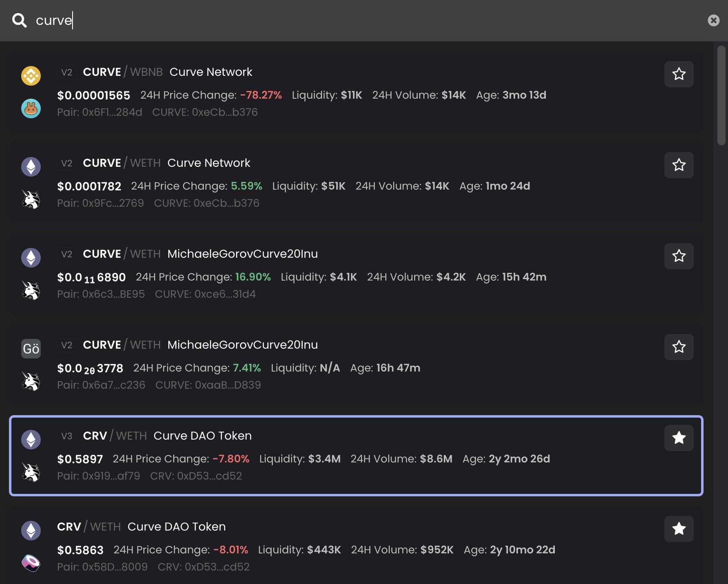Click the Gö Goerli network icon
Viewport: 728px width, 584px height.
pyautogui.click(x=31, y=349)
